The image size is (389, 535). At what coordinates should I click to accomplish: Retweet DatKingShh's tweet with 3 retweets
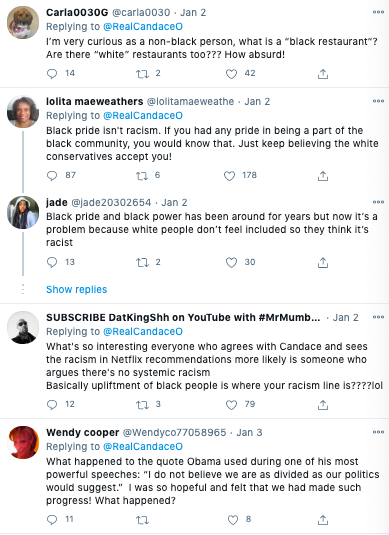142,405
